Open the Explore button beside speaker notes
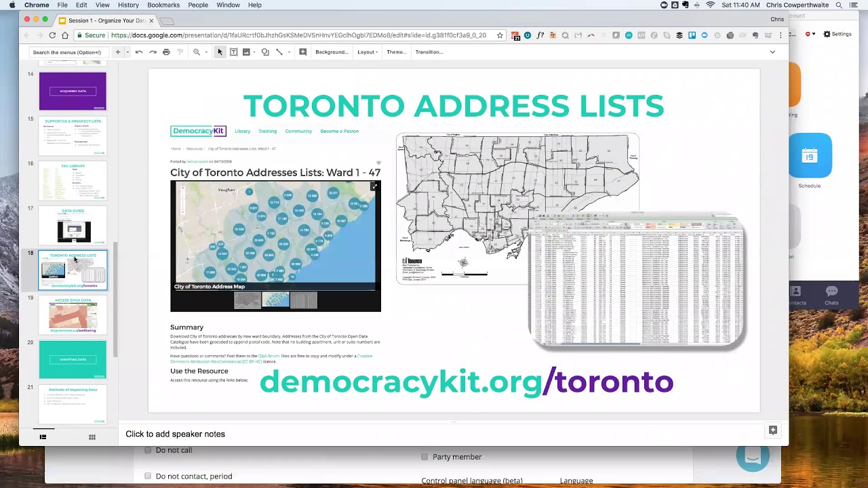Viewport: 868px width, 488px height. coord(772,430)
